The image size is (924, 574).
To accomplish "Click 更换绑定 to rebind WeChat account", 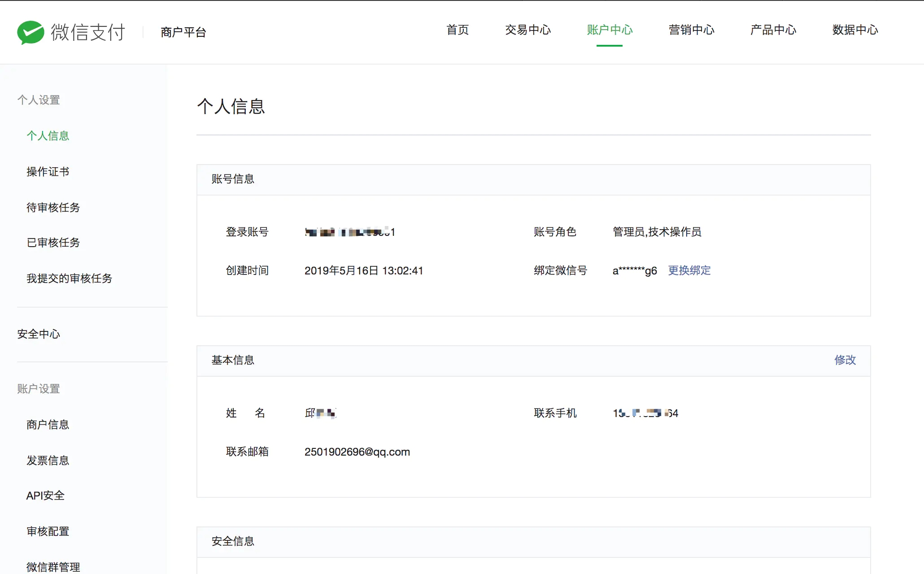I will coord(689,270).
